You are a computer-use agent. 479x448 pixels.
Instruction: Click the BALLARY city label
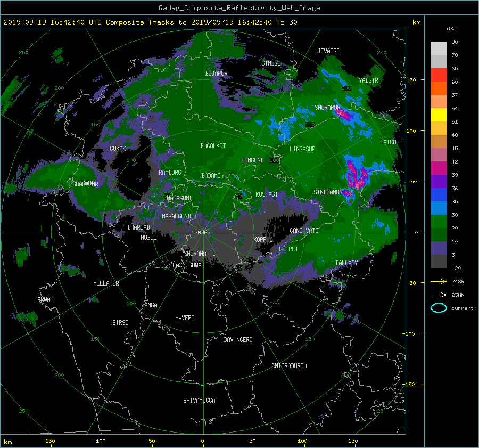tap(346, 263)
